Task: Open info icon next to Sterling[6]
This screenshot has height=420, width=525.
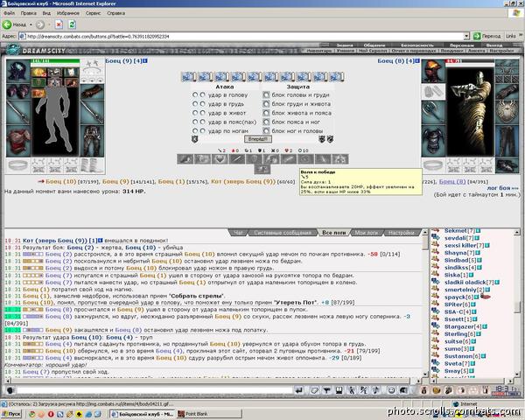Action: tap(479, 334)
